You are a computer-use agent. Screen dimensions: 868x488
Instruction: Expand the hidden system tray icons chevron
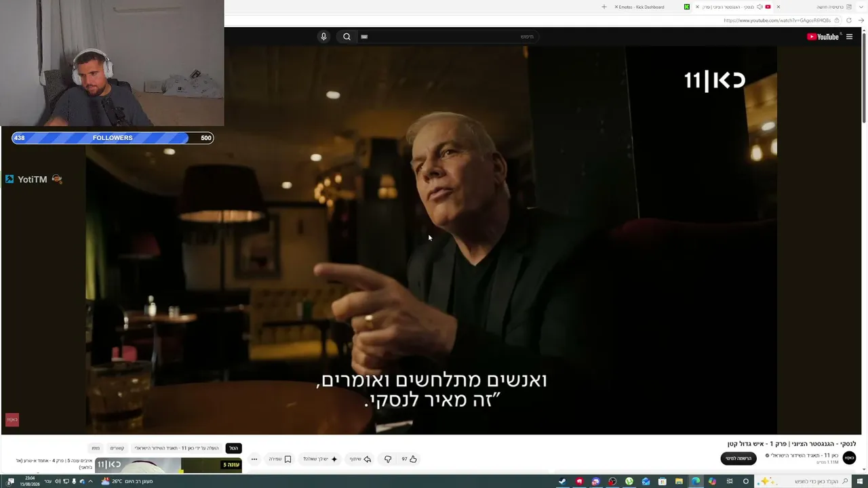(90, 481)
